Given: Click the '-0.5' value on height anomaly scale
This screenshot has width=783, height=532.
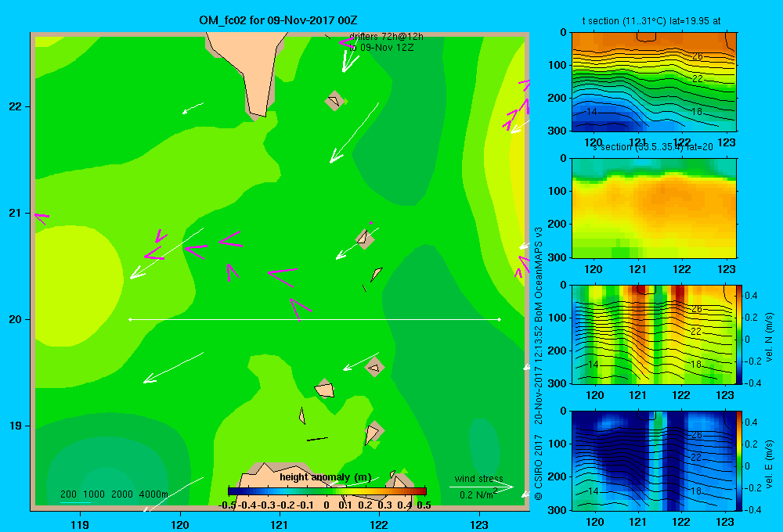Looking at the screenshot, I should pos(227,505).
